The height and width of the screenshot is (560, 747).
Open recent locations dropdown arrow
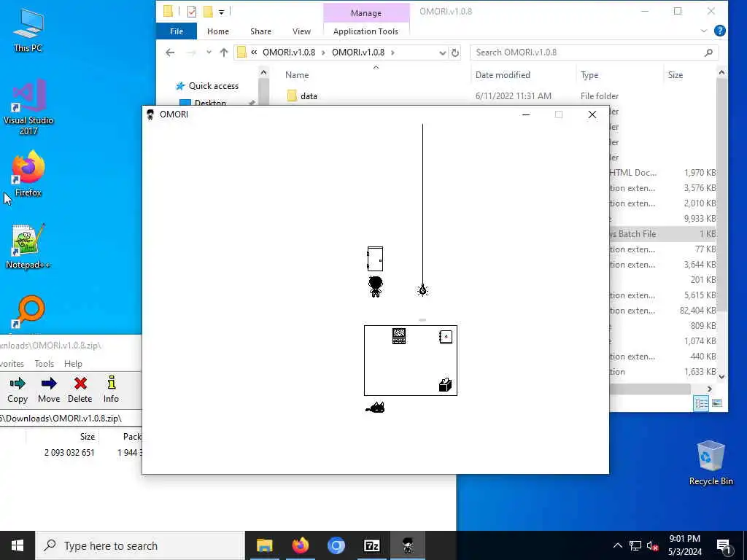click(x=209, y=52)
